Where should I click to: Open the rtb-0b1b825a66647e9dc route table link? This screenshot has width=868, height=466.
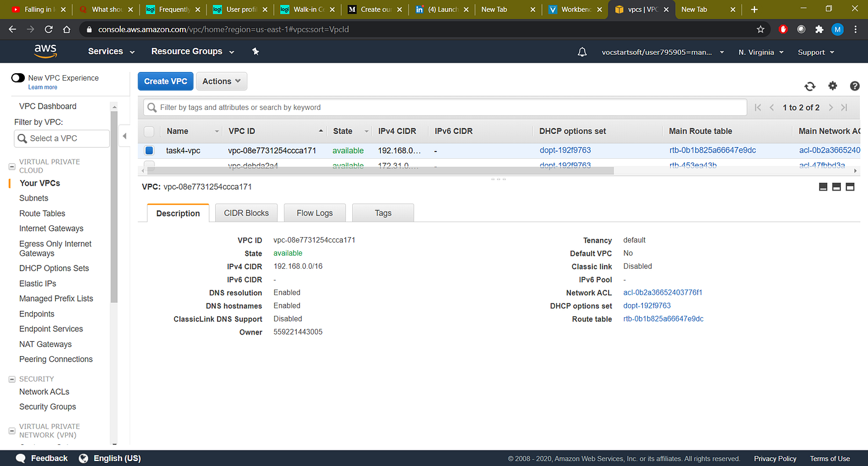663,318
